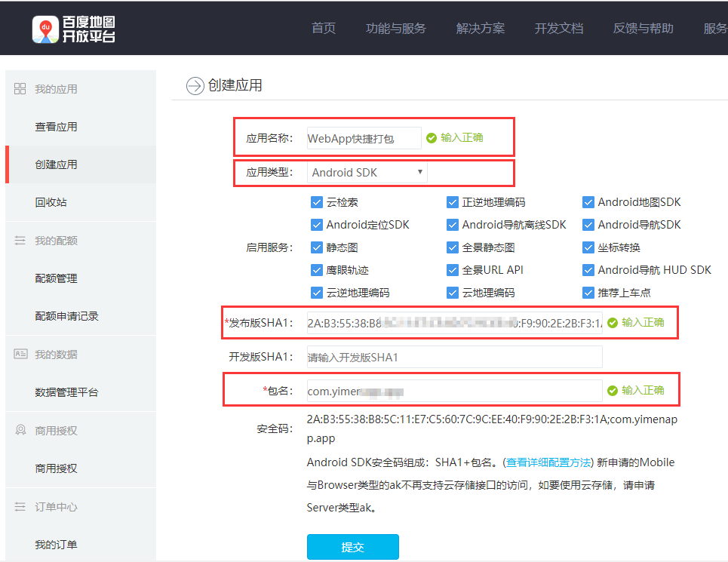The image size is (728, 562).
Task: Disable the 全景静态图 checkbox
Action: coord(453,247)
